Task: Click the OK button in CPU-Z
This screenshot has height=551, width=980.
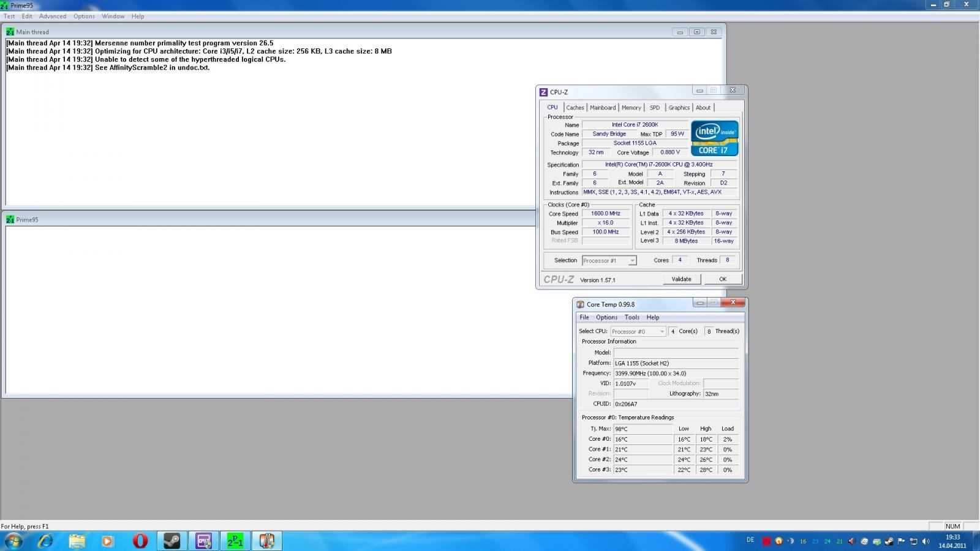Action: (x=723, y=279)
